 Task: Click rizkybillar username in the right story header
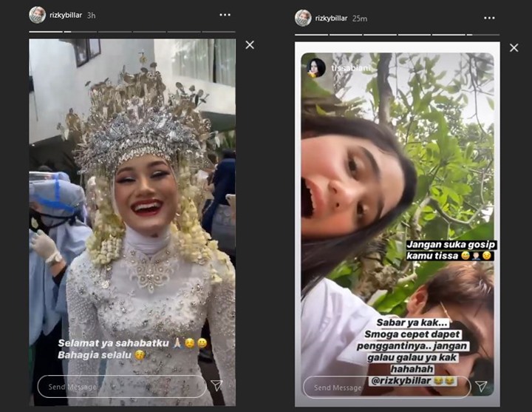click(331, 18)
